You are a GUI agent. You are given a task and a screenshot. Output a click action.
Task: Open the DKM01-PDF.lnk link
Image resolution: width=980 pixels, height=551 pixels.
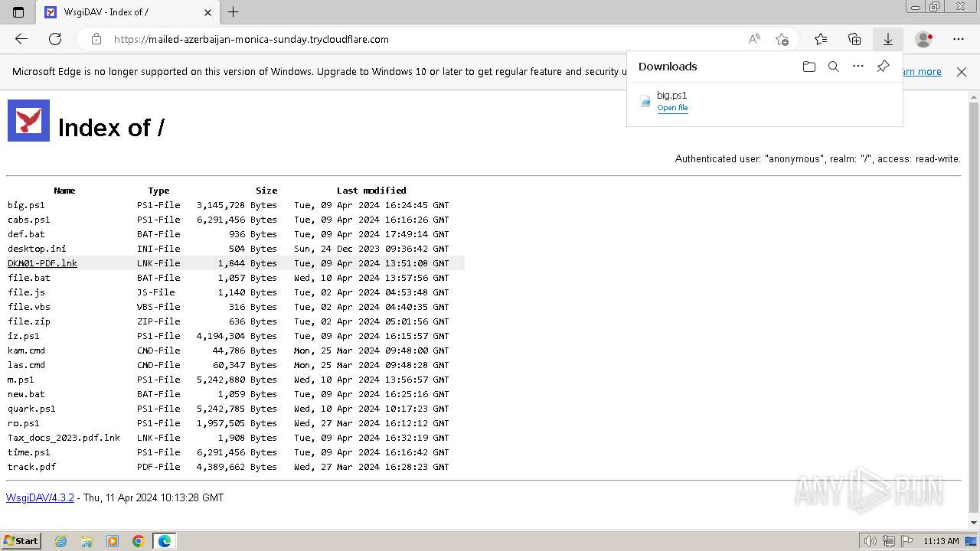pyautogui.click(x=42, y=263)
